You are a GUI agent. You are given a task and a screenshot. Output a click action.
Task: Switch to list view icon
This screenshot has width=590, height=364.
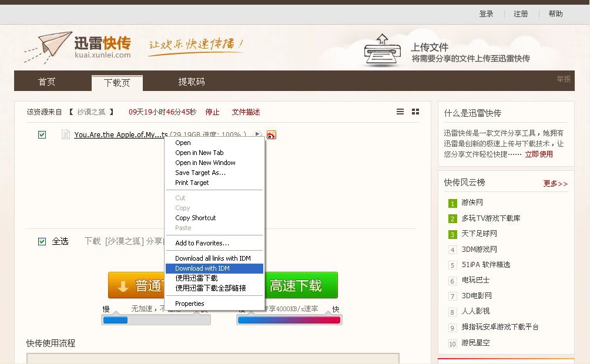click(400, 112)
